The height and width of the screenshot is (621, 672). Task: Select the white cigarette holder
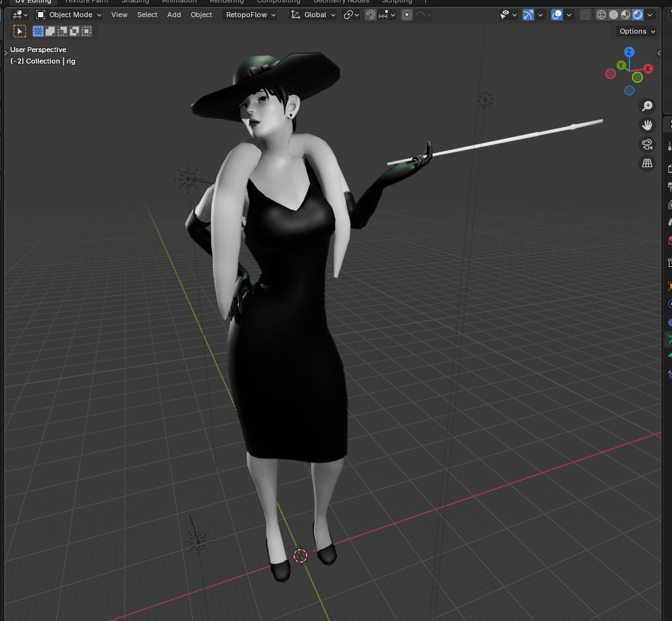pos(495,142)
